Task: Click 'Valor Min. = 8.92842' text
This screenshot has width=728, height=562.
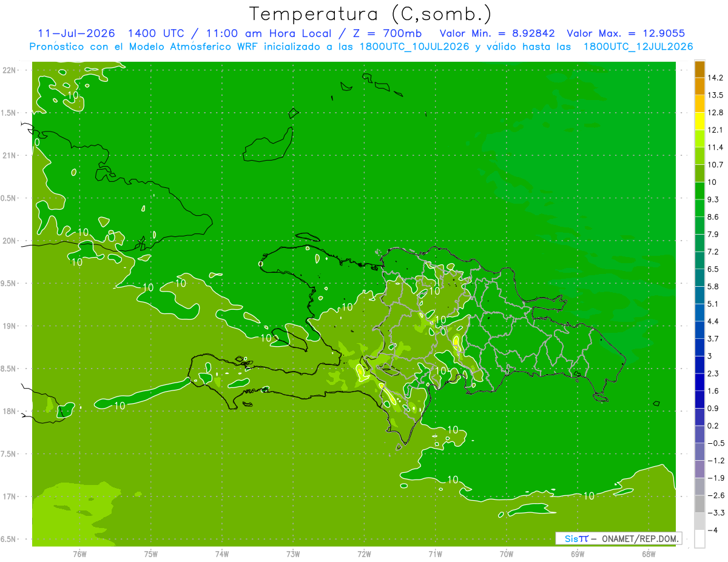Action: [497, 33]
